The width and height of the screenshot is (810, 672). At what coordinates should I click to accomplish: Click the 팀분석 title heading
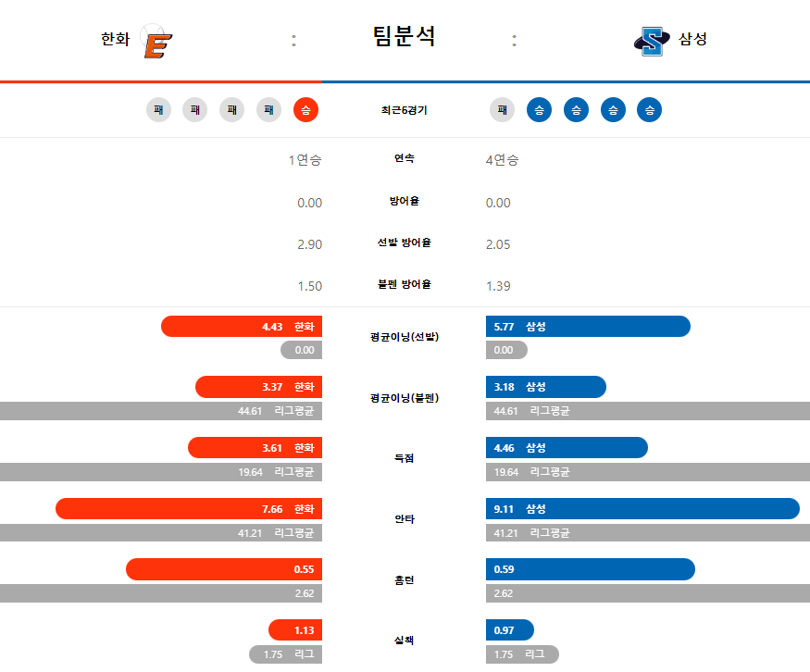[x=404, y=37]
